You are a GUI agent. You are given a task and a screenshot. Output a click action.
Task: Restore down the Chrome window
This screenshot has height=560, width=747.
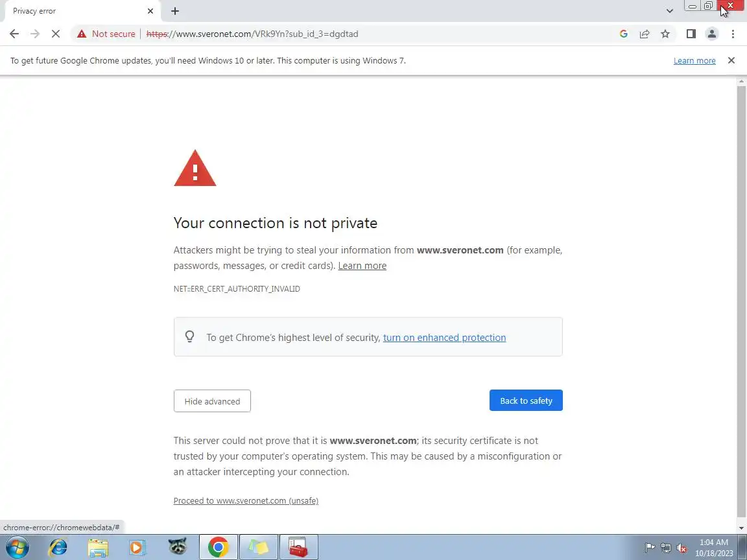(708, 6)
